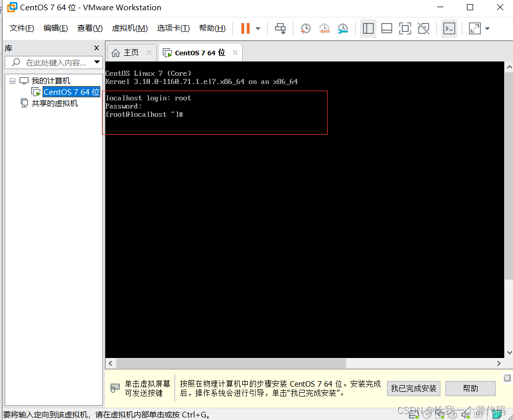The height and width of the screenshot is (420, 513).
Task: Click the 帮助 button in install bar
Action: click(471, 389)
